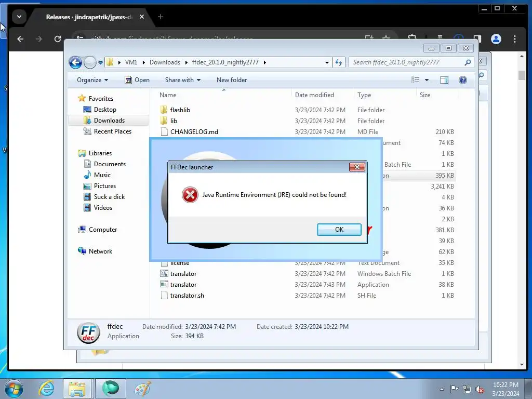Screen dimensions: 532x399
Task: Click the Open toolbar button
Action: [137, 80]
